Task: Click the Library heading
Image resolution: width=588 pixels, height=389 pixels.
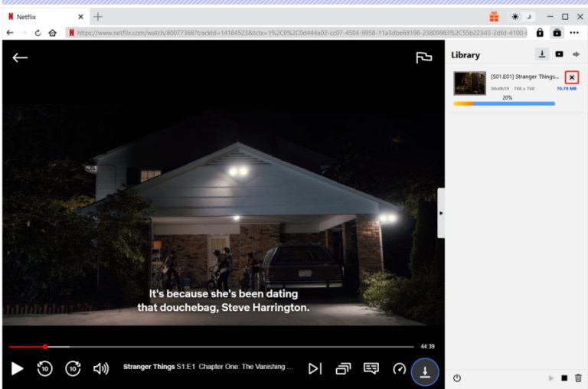Action: [x=465, y=55]
